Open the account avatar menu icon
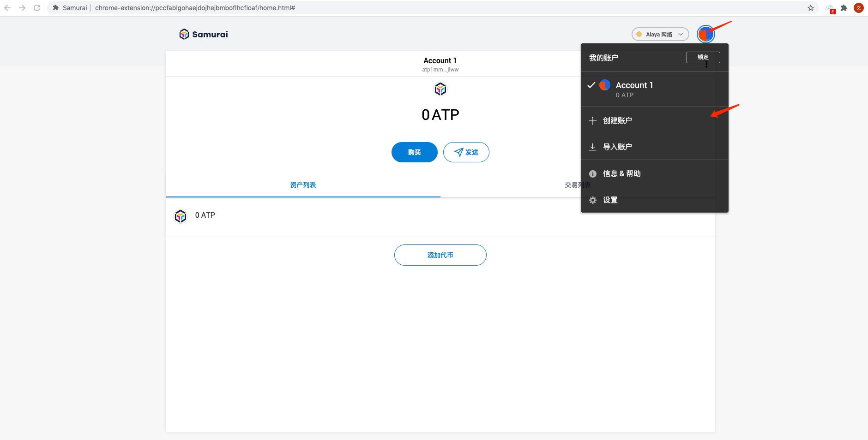The image size is (868, 440). tap(705, 34)
